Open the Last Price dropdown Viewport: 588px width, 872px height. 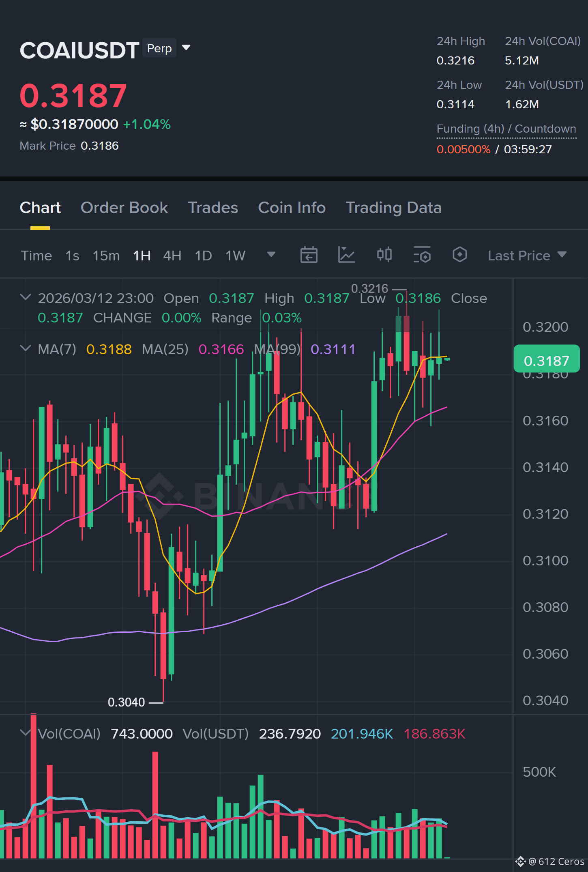tap(527, 256)
